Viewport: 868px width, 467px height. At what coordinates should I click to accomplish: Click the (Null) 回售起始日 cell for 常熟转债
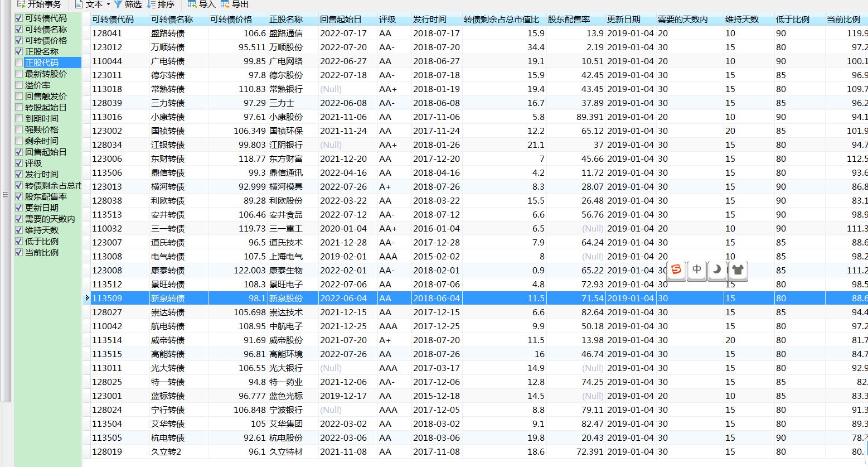pos(348,89)
